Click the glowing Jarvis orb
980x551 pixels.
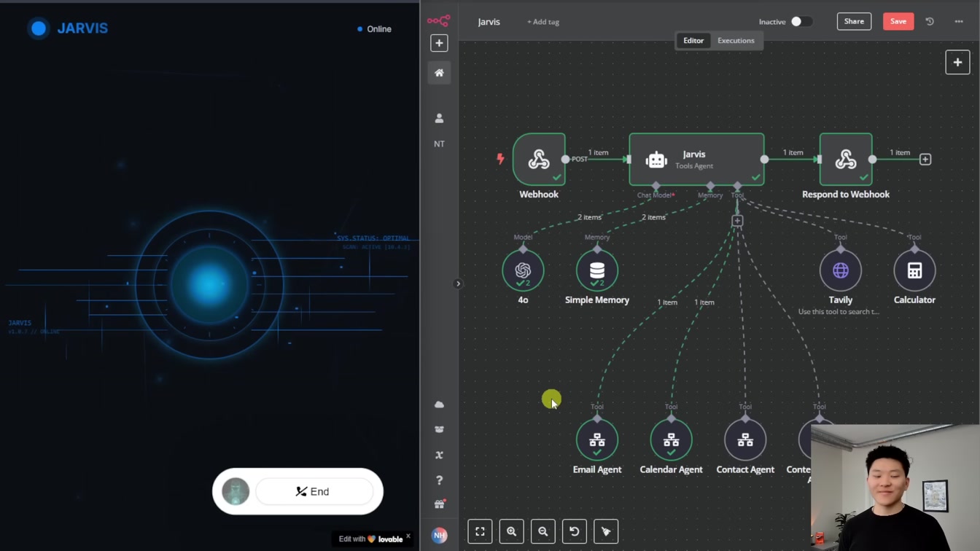(209, 284)
